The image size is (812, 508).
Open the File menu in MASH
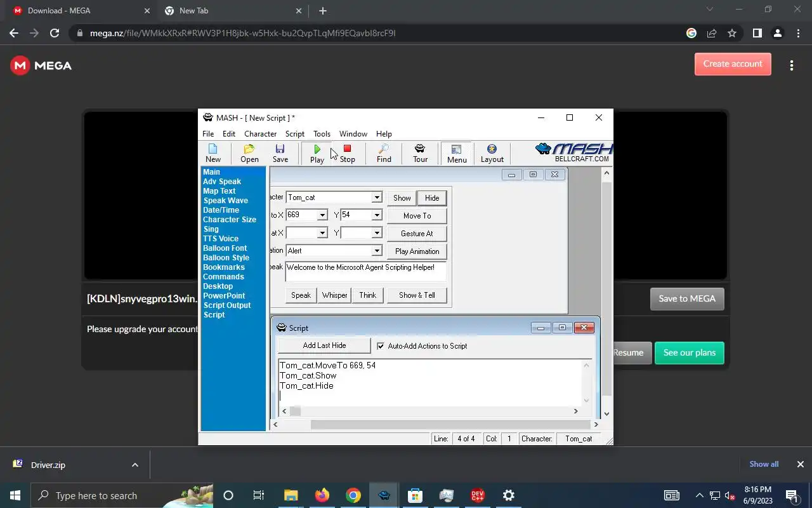pyautogui.click(x=208, y=134)
